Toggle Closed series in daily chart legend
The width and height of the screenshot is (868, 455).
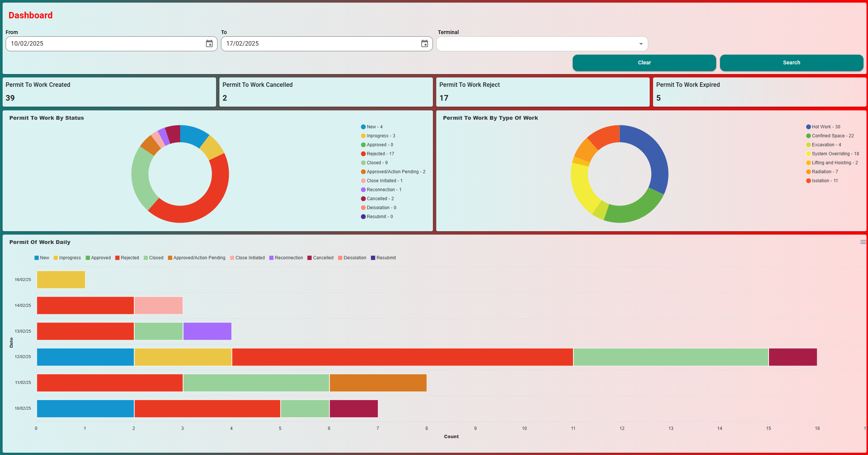(154, 258)
